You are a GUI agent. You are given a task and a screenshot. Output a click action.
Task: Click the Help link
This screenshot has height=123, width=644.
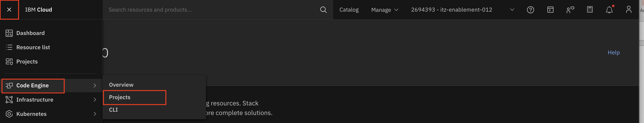[x=614, y=53]
